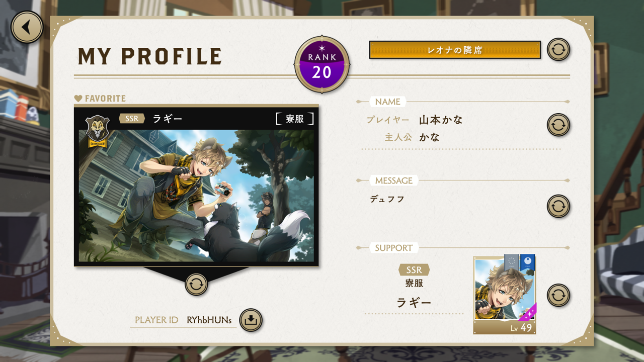Change the title banner via its swap icon
Screen dimensions: 644x362
tap(558, 50)
